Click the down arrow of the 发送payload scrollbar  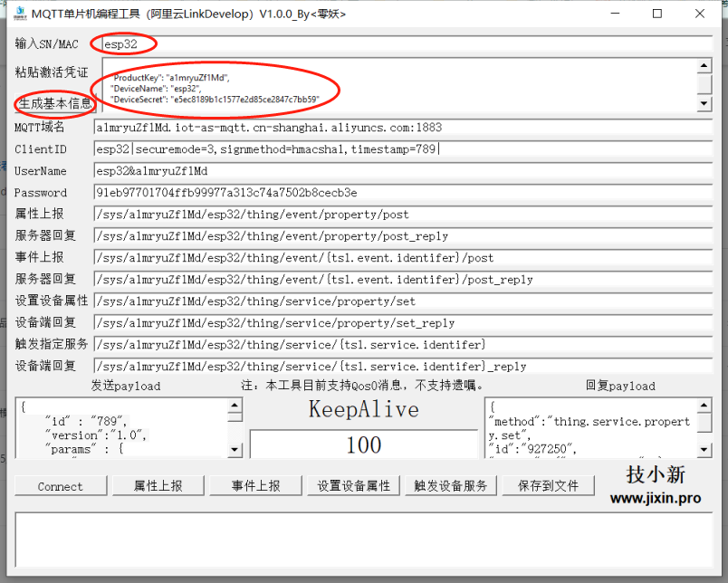(x=235, y=449)
